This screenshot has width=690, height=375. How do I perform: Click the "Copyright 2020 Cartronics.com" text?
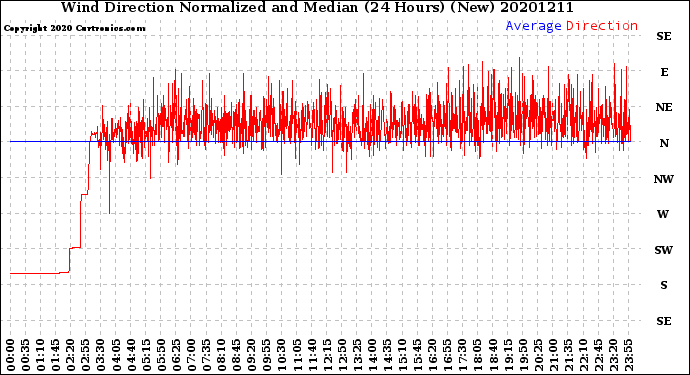74,28
